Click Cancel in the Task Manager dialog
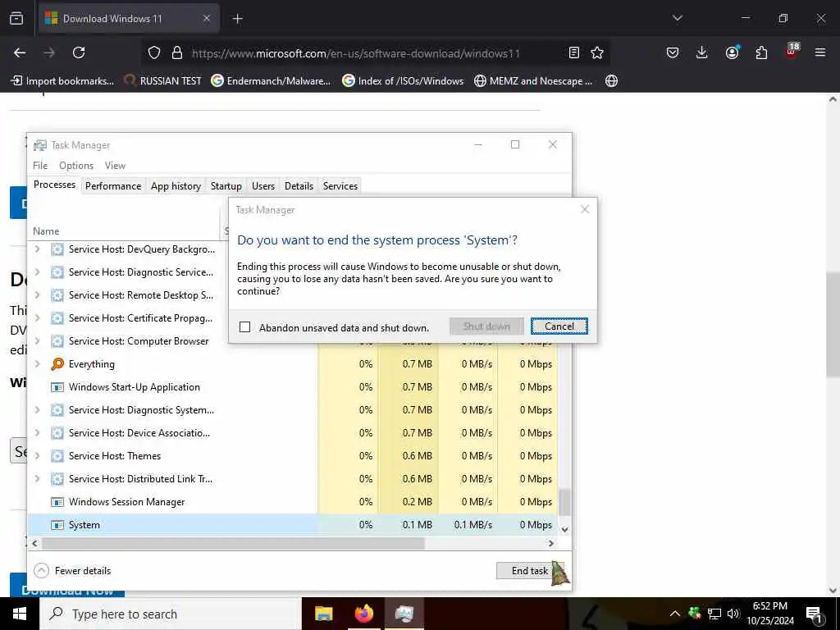The image size is (840, 630). [559, 326]
